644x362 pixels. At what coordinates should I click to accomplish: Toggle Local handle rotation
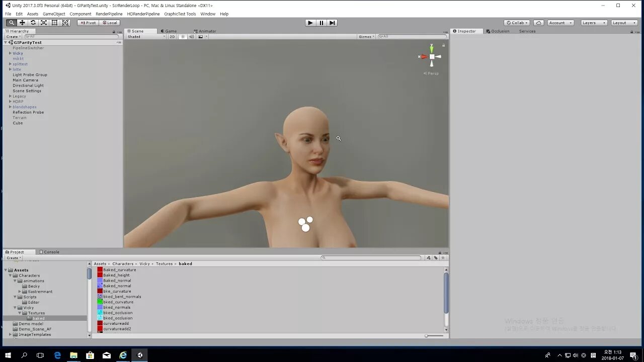click(110, 23)
